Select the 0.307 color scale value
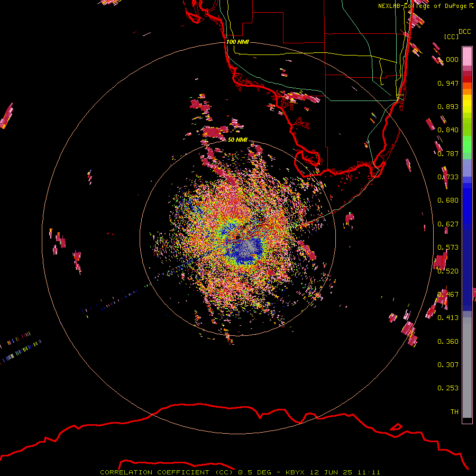 (x=448, y=365)
